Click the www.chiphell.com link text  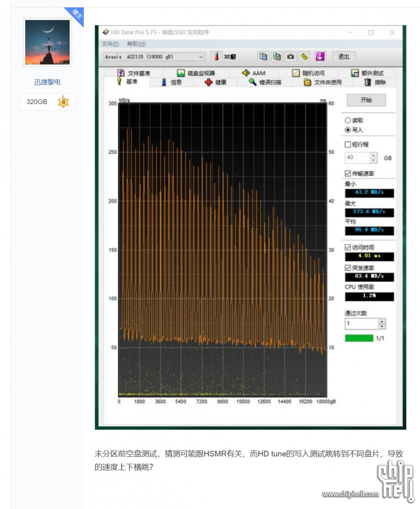(x=351, y=494)
